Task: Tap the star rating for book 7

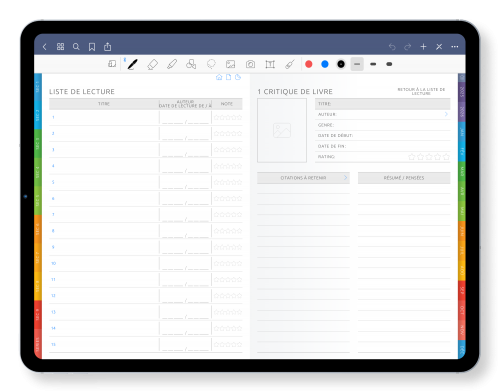Action: [x=228, y=215]
